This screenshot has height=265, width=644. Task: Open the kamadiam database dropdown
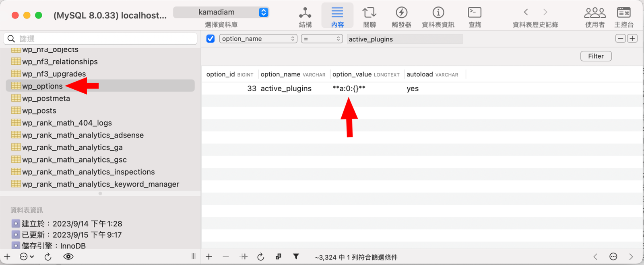221,12
